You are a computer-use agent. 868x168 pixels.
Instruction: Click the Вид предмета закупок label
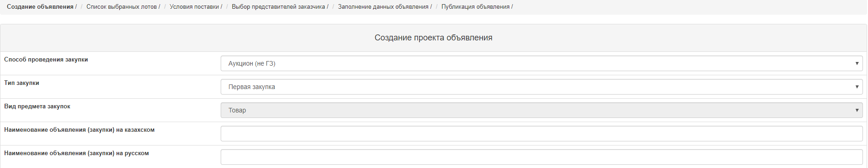tap(37, 106)
